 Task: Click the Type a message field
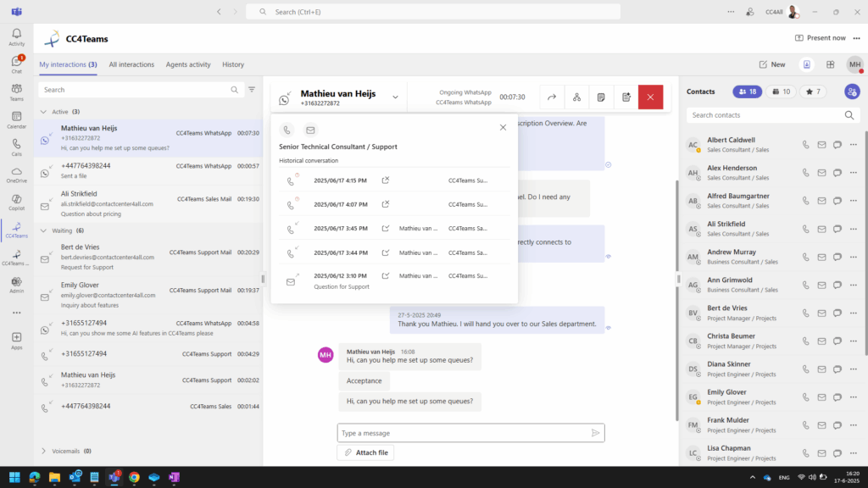[x=462, y=433]
